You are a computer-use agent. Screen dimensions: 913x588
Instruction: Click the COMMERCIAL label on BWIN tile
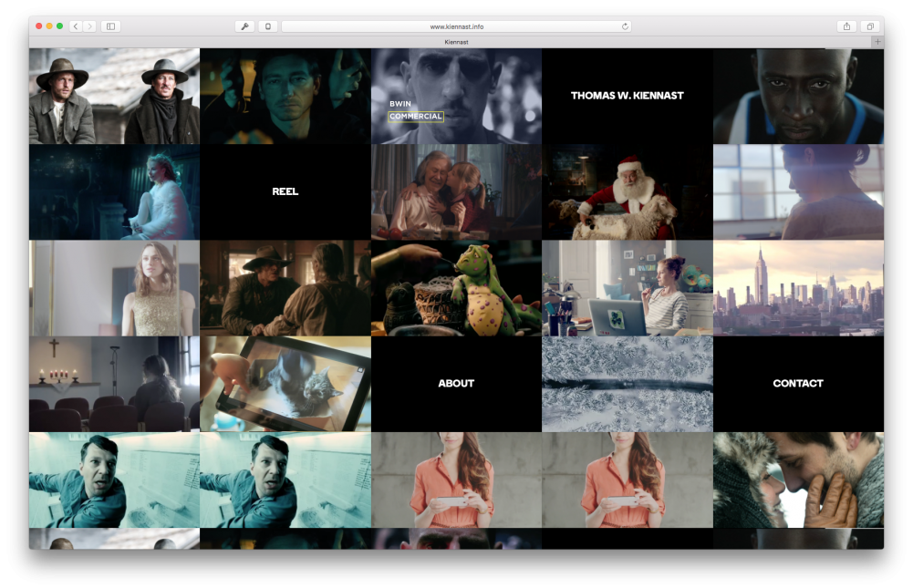point(416,117)
